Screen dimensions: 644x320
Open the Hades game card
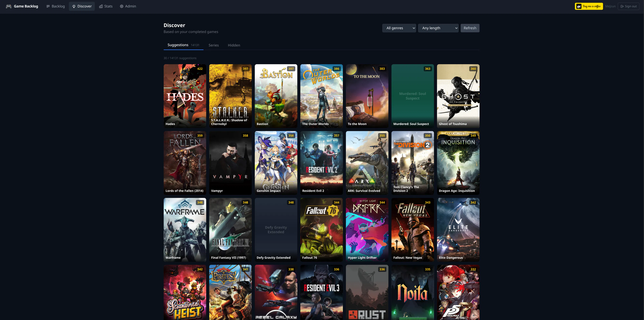coord(185,96)
